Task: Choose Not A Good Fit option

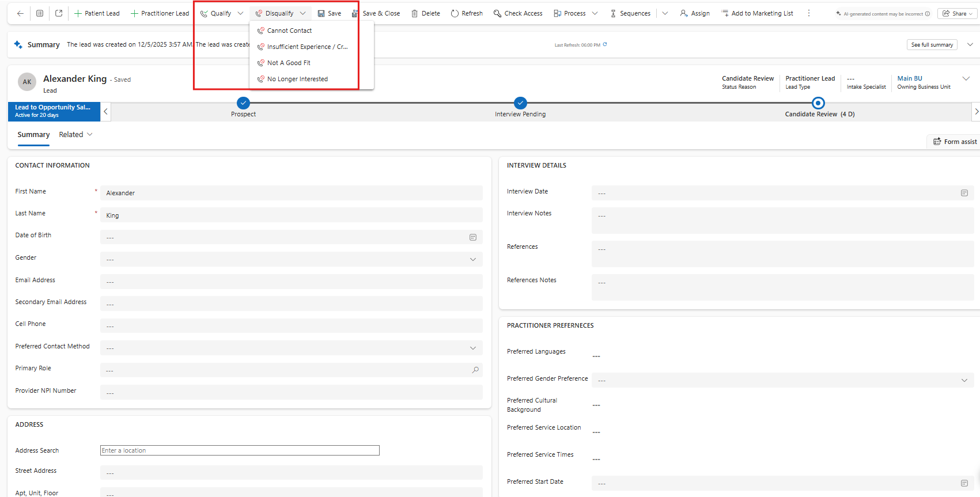Action: (289, 63)
